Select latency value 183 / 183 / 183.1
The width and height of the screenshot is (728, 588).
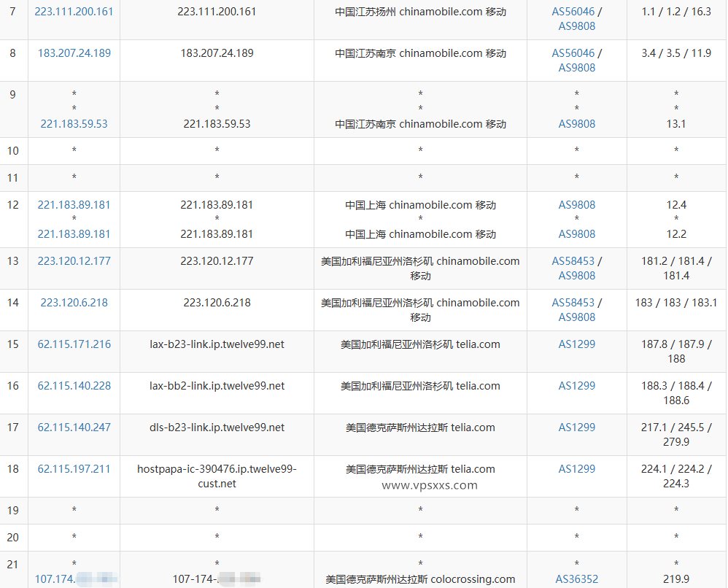tap(676, 303)
